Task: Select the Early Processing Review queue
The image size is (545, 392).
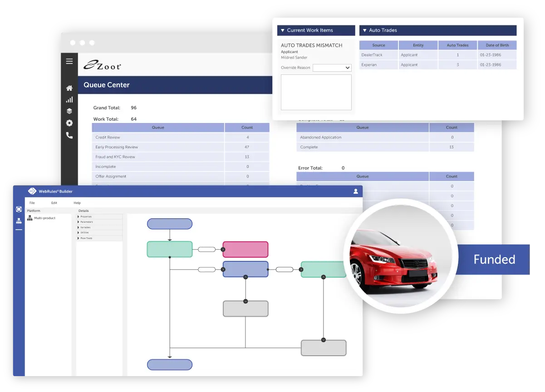Action: (181, 147)
